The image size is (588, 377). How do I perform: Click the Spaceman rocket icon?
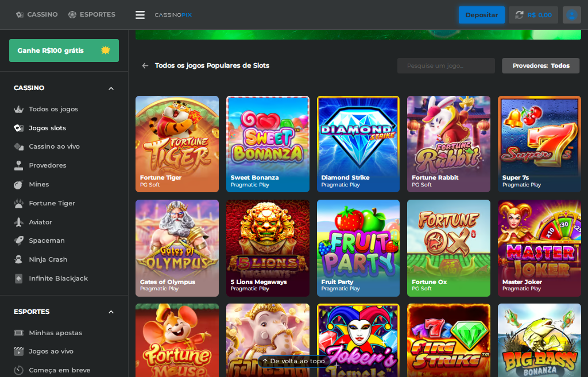tap(19, 240)
